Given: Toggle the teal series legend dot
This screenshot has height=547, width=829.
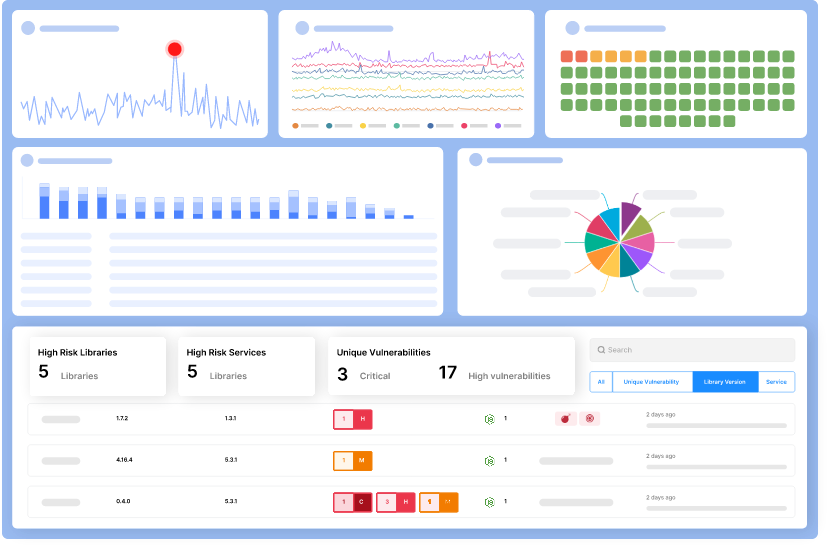Looking at the screenshot, I should tap(331, 127).
